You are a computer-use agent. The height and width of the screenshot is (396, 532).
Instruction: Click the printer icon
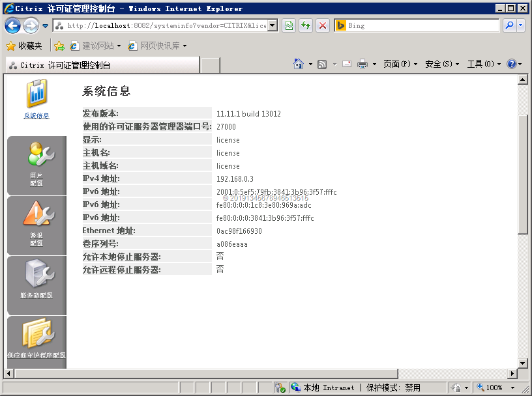[x=362, y=64]
